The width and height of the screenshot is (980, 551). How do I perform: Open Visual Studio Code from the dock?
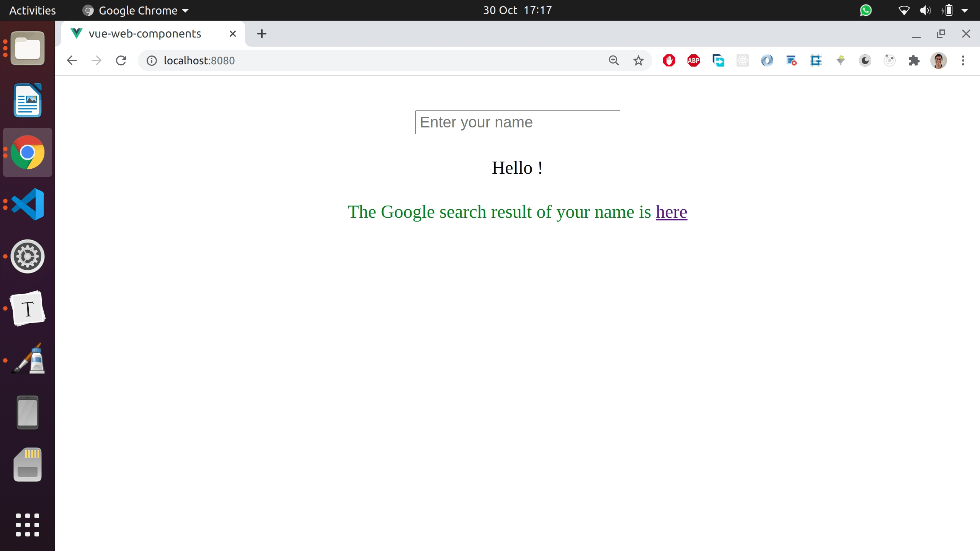(27, 204)
